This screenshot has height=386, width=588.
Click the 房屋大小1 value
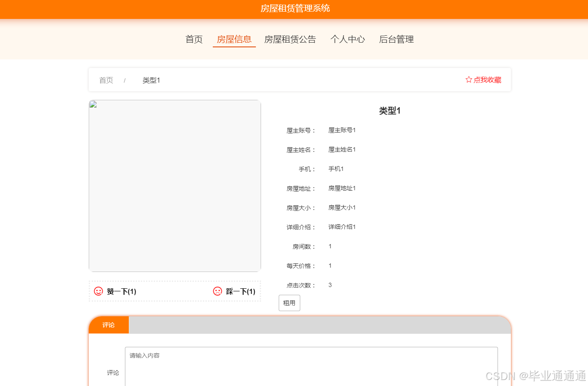[342, 207]
